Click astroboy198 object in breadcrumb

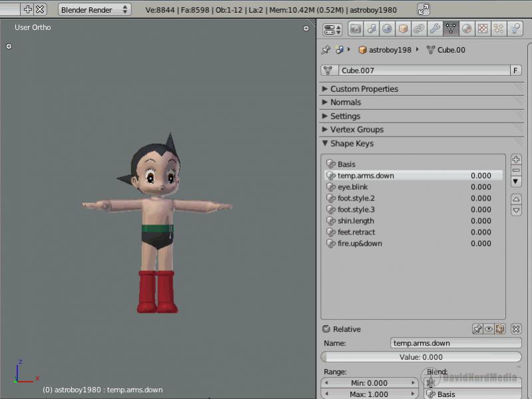pyautogui.click(x=385, y=50)
